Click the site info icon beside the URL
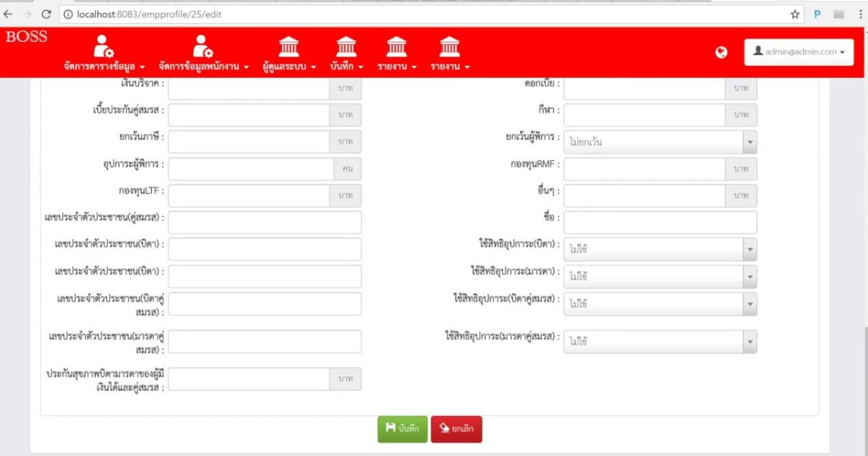The image size is (868, 456). point(67,14)
